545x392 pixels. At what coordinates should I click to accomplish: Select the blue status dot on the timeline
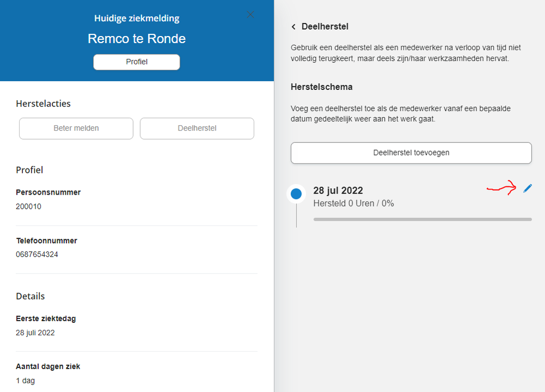click(296, 194)
